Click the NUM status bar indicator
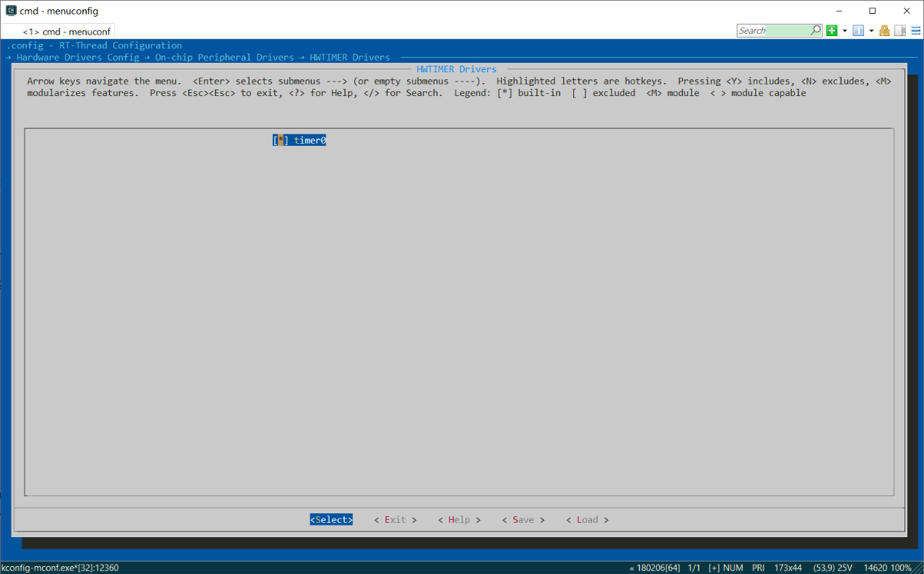Screen dimensions: 924x574 733,568
